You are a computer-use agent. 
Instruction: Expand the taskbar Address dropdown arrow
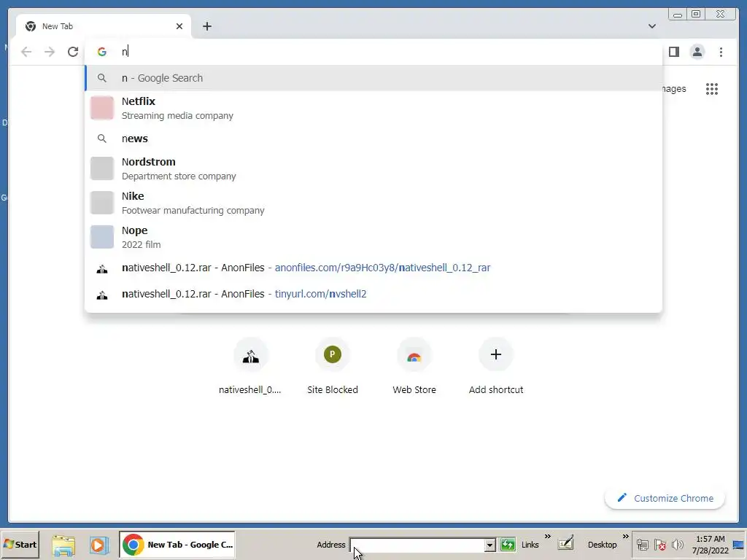(x=489, y=545)
